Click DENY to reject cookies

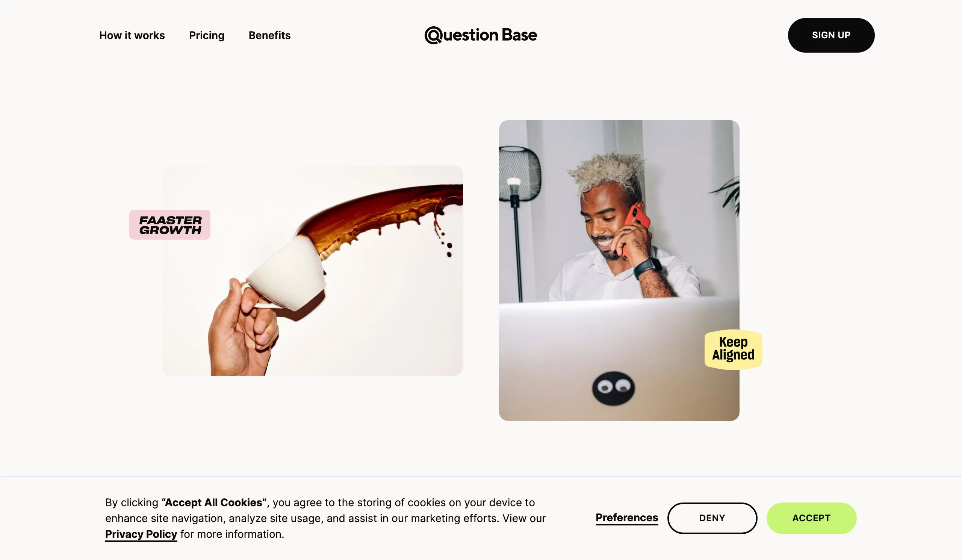[x=712, y=518]
